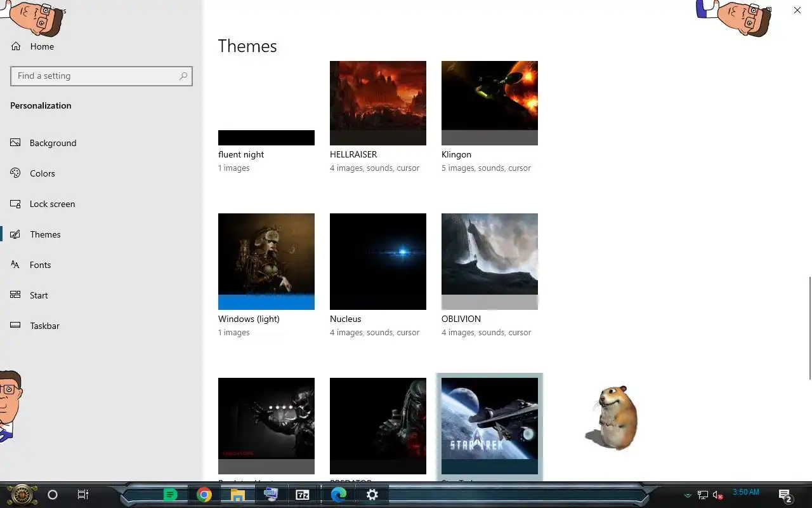Screen dimensions: 812x508
Task: Pick the red-eyed Predator mask theme thumbnail
Action: pos(378,425)
